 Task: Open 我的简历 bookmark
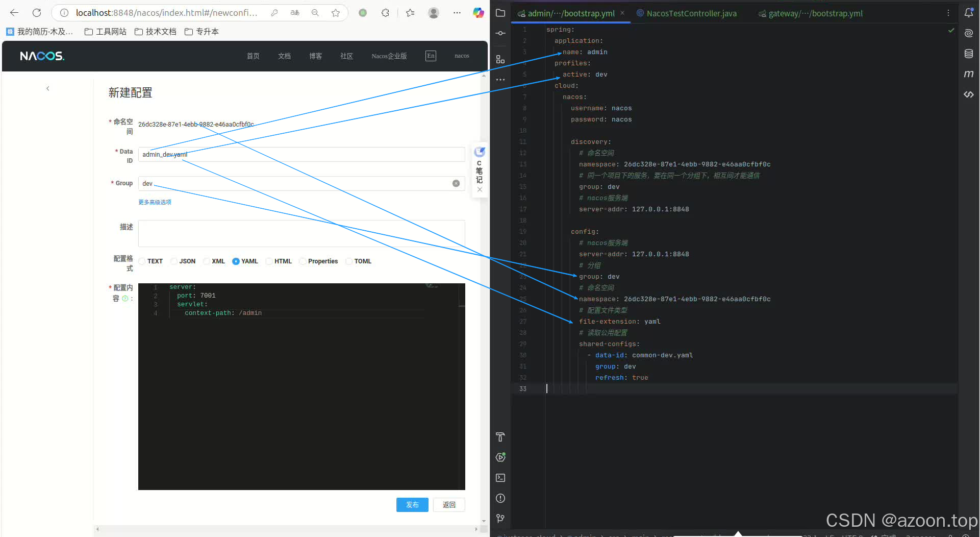tap(40, 32)
